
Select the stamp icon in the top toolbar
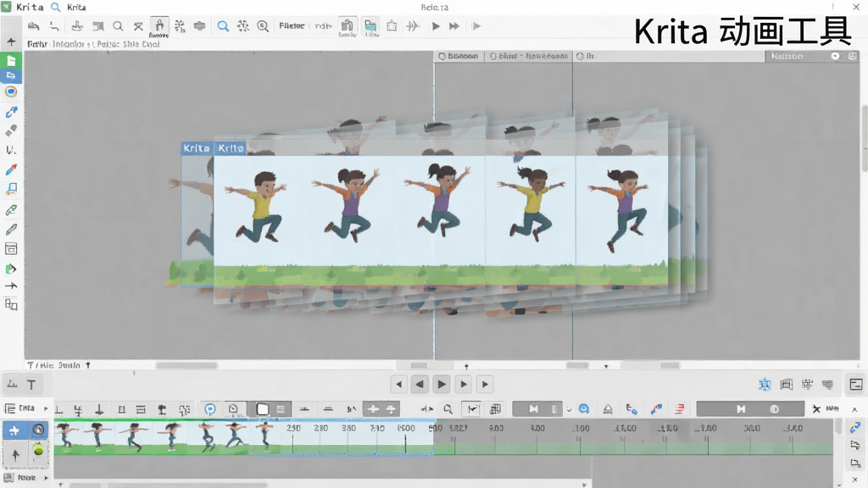tap(77, 26)
